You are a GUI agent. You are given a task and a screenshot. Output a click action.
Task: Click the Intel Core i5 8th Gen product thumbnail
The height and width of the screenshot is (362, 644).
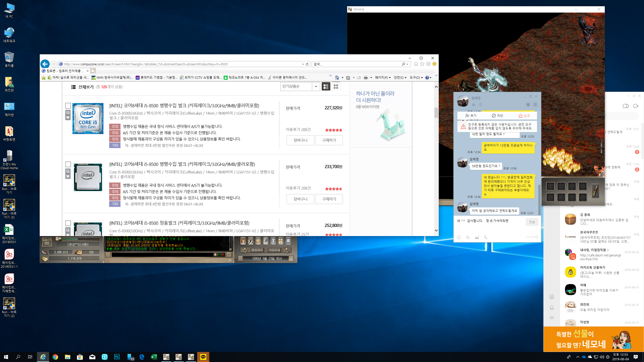click(x=88, y=118)
